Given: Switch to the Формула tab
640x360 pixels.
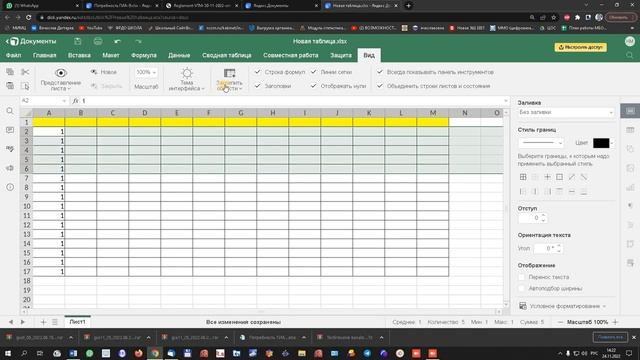Looking at the screenshot, I should pyautogui.click(x=144, y=55).
